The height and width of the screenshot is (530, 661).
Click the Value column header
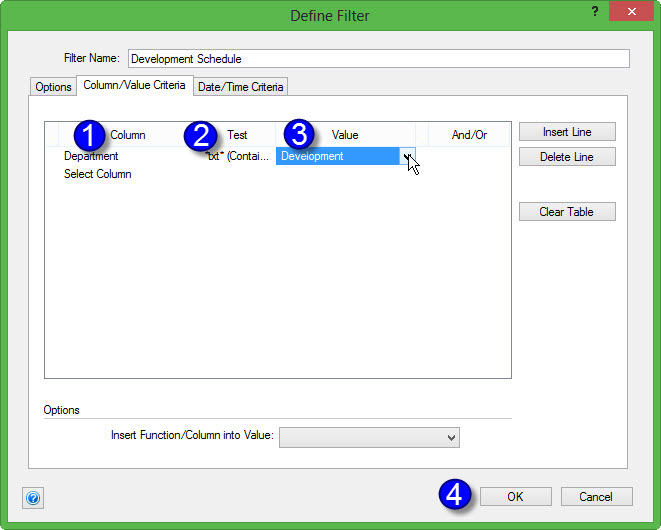coord(345,135)
